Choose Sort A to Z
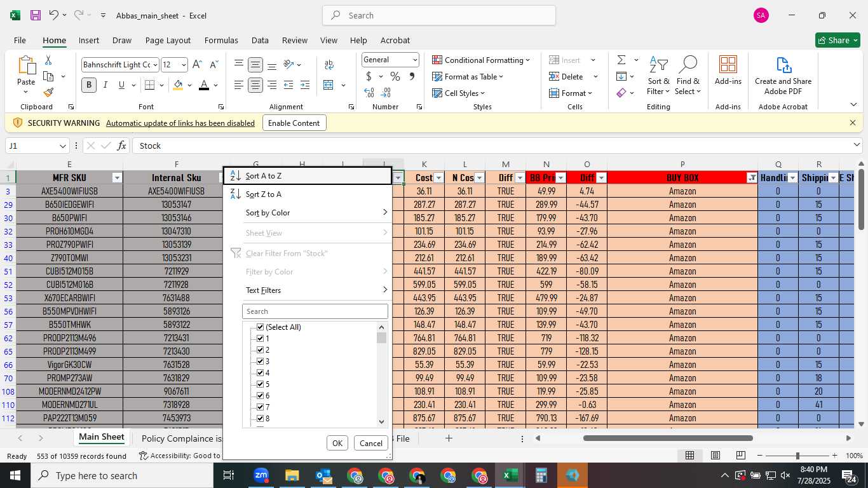This screenshot has height=488, width=868. point(308,176)
